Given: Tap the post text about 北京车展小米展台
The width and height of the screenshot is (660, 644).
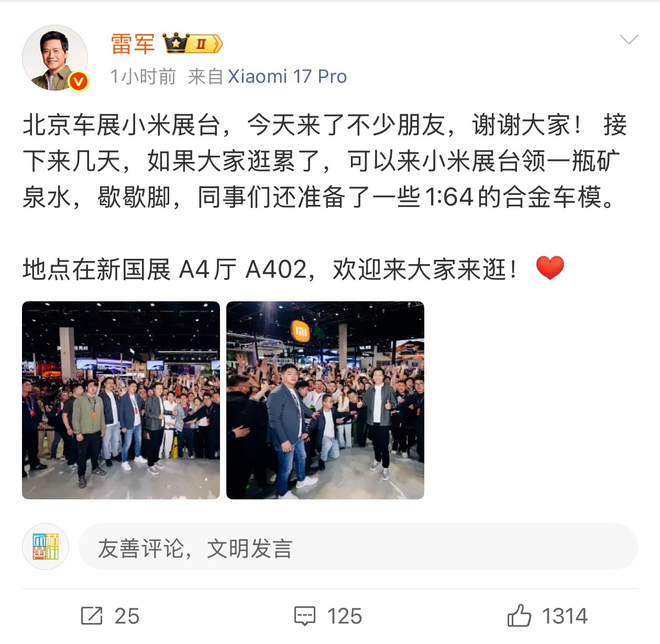Looking at the screenshot, I should [x=325, y=161].
